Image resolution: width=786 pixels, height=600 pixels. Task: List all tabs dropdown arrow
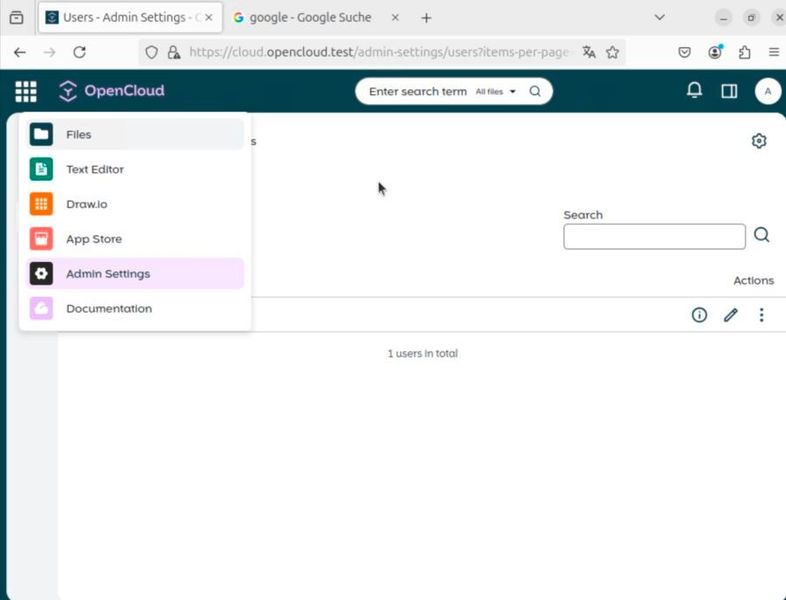660,18
